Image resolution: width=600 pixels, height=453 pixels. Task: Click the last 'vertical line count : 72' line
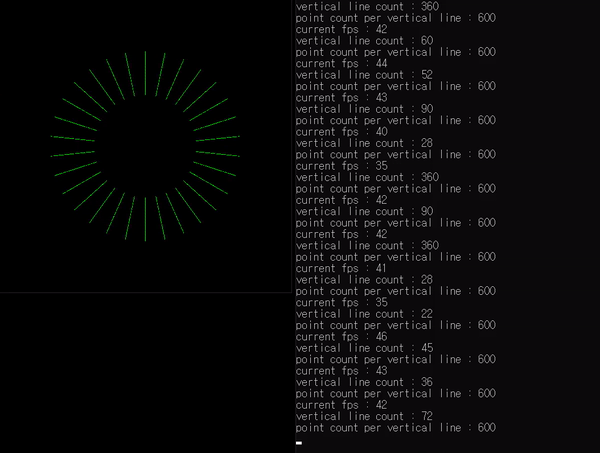pyautogui.click(x=364, y=416)
